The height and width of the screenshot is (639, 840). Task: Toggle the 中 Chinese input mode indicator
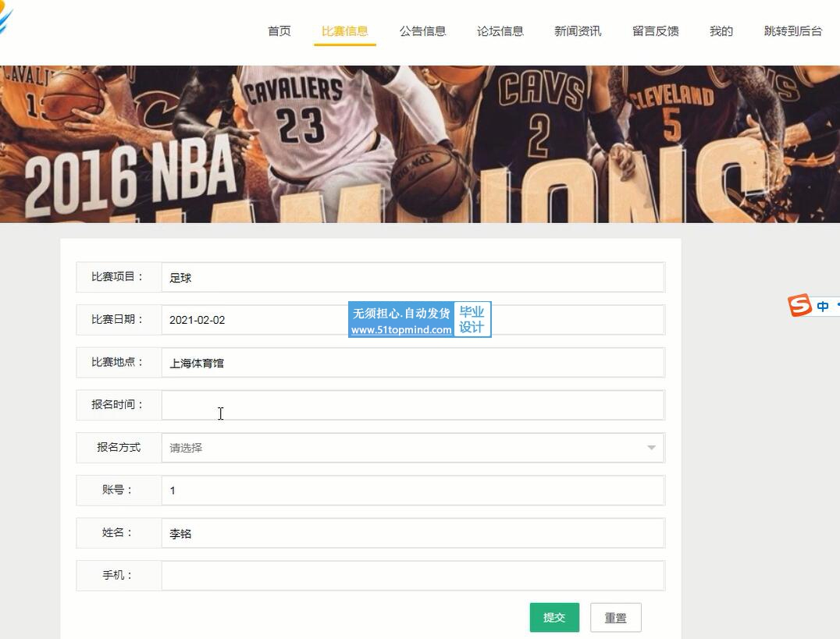pos(823,306)
